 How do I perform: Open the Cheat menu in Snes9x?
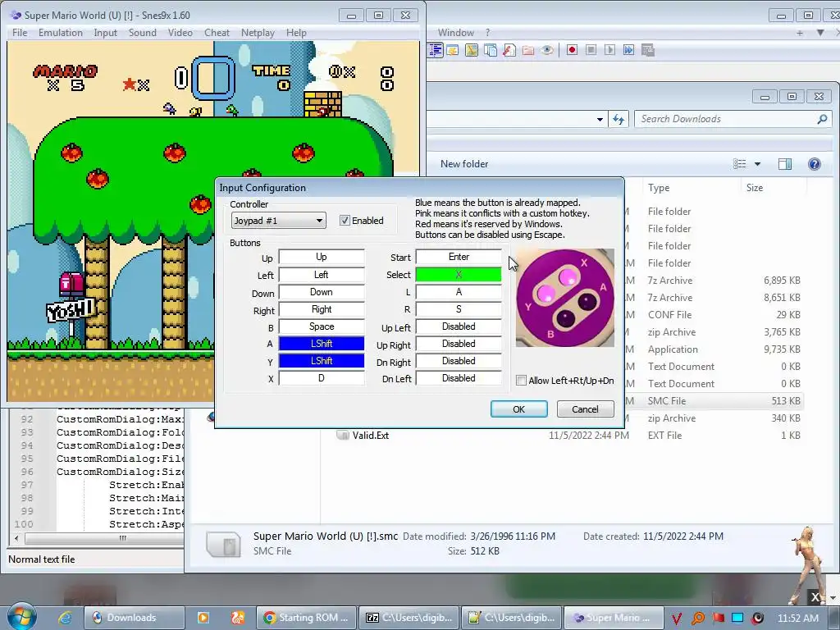point(217,33)
